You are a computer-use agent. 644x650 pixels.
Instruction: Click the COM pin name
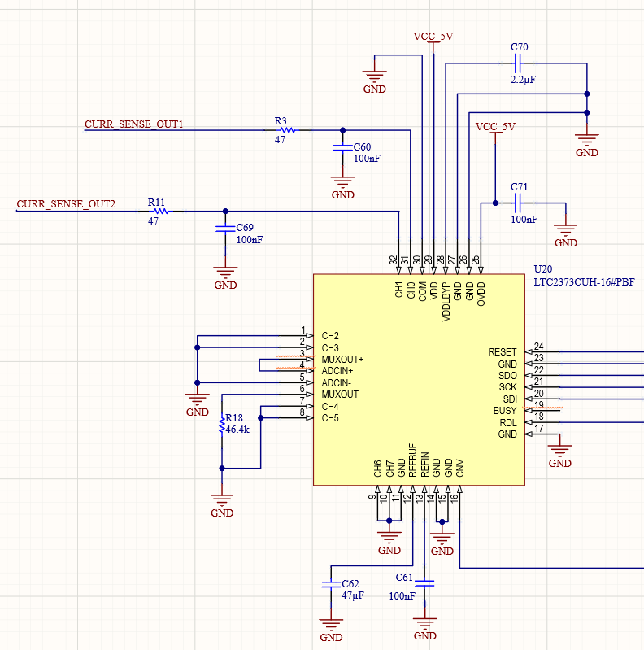422,291
